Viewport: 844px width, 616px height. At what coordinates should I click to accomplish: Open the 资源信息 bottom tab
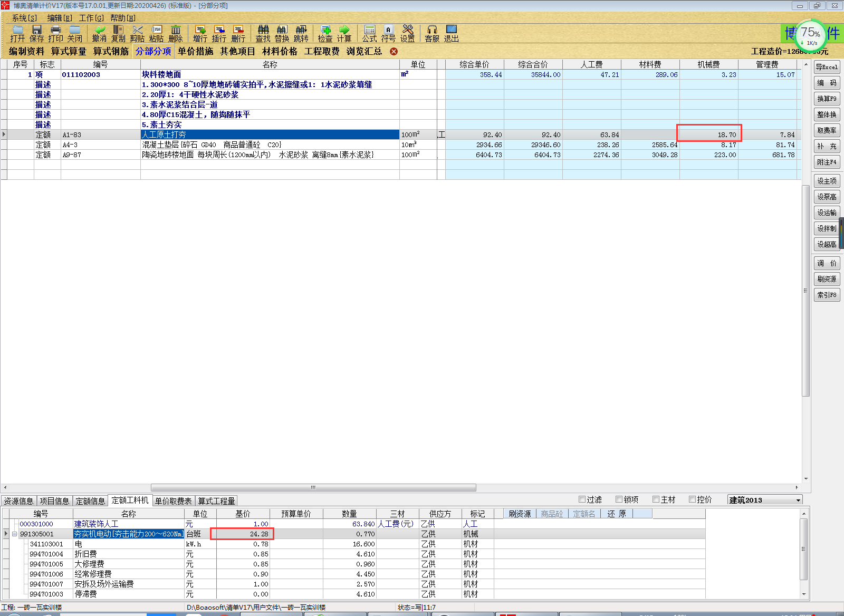pos(18,501)
